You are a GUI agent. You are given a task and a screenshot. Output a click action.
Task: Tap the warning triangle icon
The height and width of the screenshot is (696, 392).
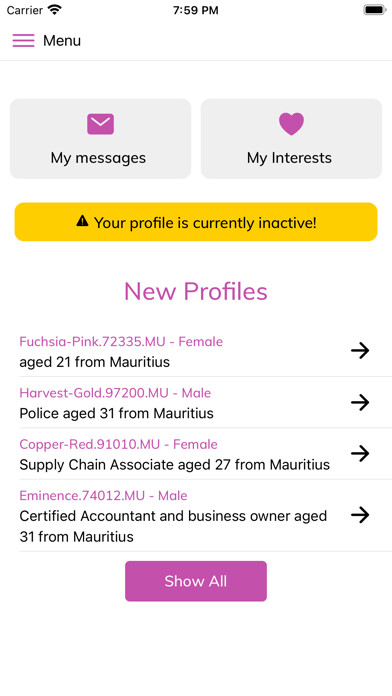coord(82,221)
